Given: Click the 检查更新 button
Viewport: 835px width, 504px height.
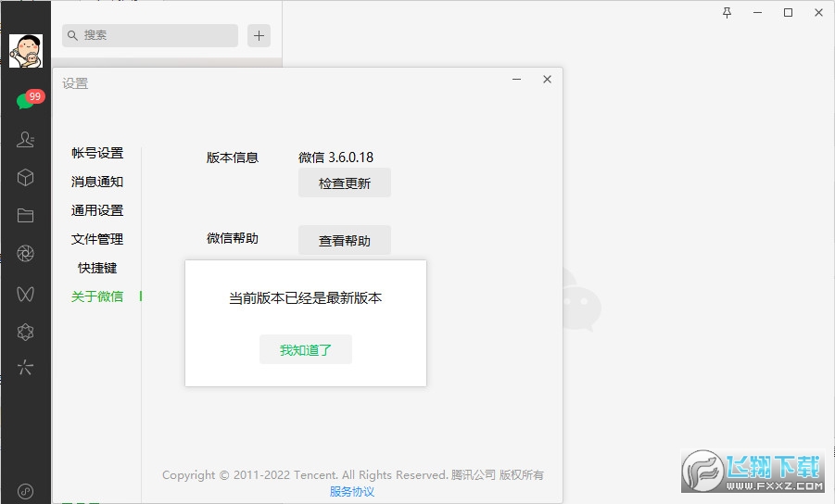Looking at the screenshot, I should 344,183.
